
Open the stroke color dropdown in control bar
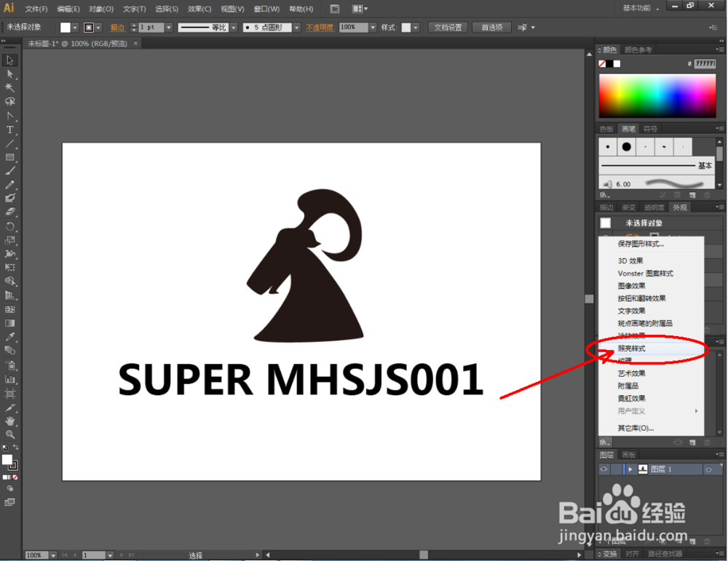(x=98, y=28)
